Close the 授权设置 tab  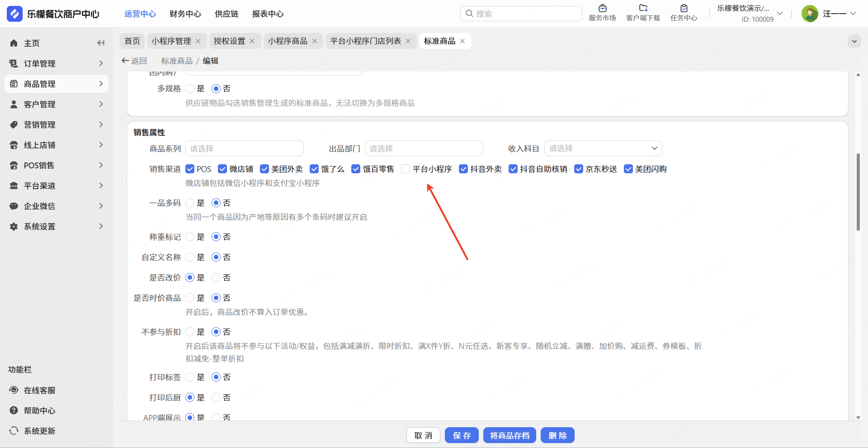click(252, 41)
